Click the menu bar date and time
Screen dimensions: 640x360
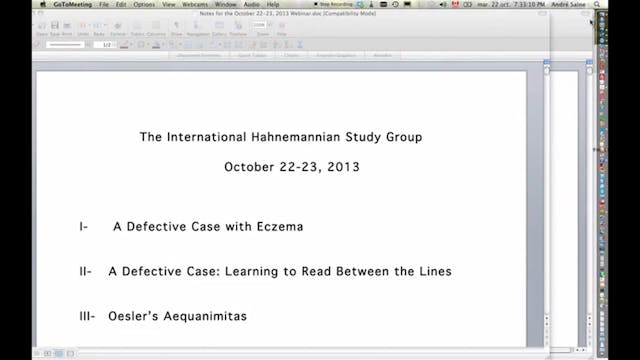click(x=511, y=4)
